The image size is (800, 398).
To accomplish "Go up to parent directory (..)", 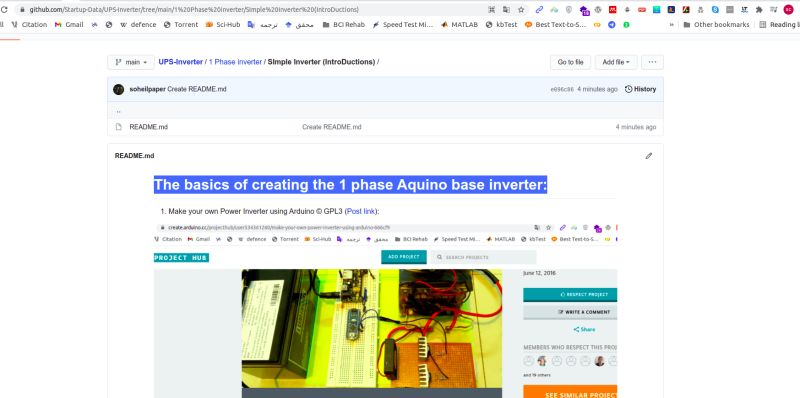I will tap(118, 111).
